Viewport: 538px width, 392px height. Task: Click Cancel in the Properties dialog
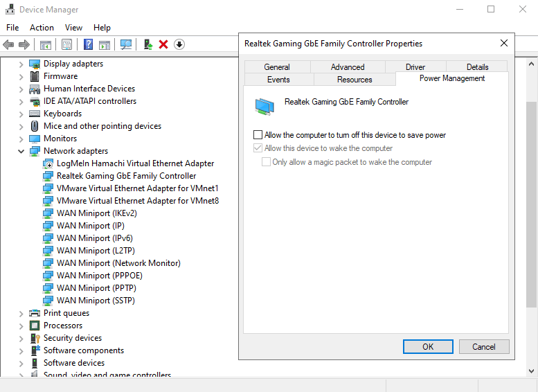click(x=484, y=347)
